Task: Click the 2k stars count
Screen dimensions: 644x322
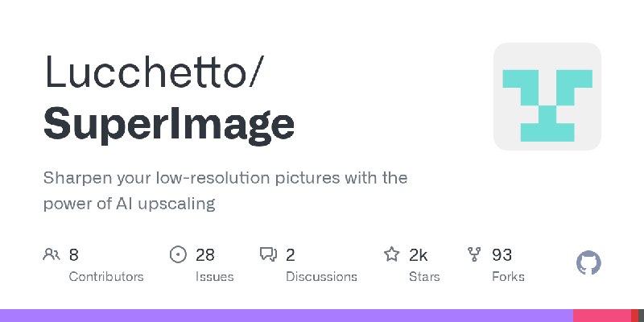Action: pos(418,255)
